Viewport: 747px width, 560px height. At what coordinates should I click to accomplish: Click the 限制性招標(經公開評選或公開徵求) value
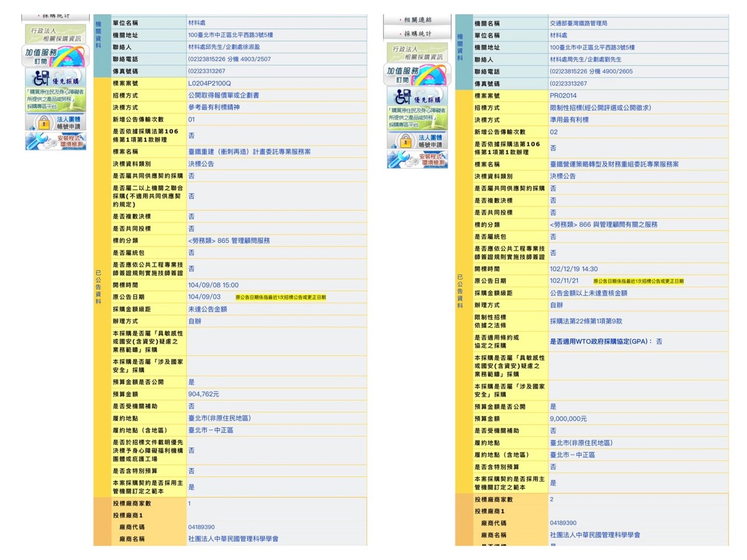[x=601, y=108]
